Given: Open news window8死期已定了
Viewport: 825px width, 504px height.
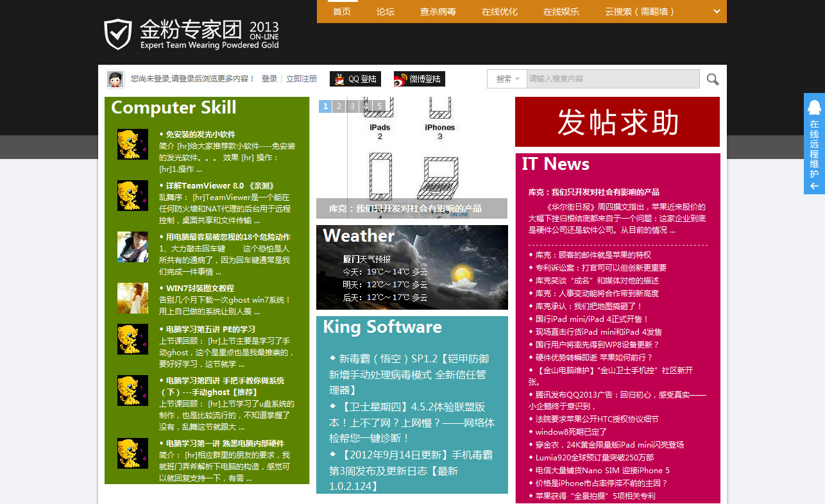Looking at the screenshot, I should [571, 432].
